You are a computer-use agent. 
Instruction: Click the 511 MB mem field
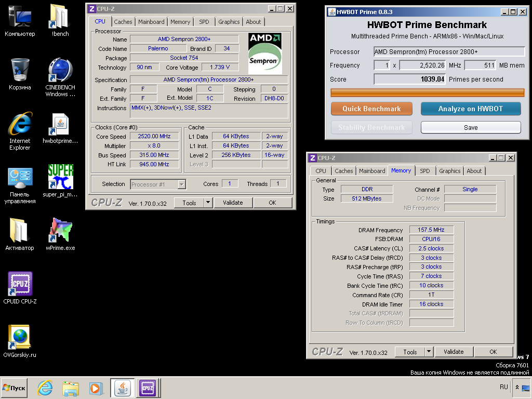pos(480,65)
